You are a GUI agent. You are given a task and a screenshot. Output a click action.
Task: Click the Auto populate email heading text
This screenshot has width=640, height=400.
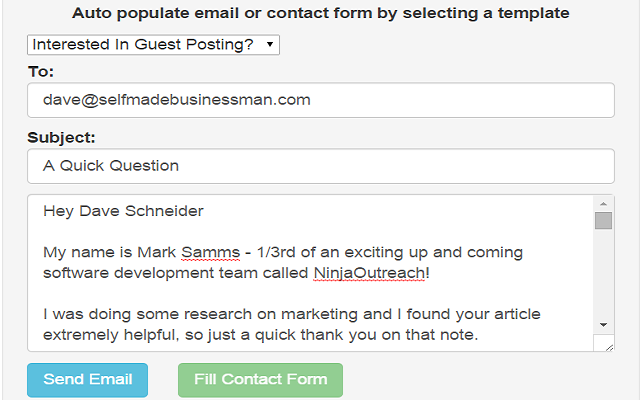coord(321,14)
